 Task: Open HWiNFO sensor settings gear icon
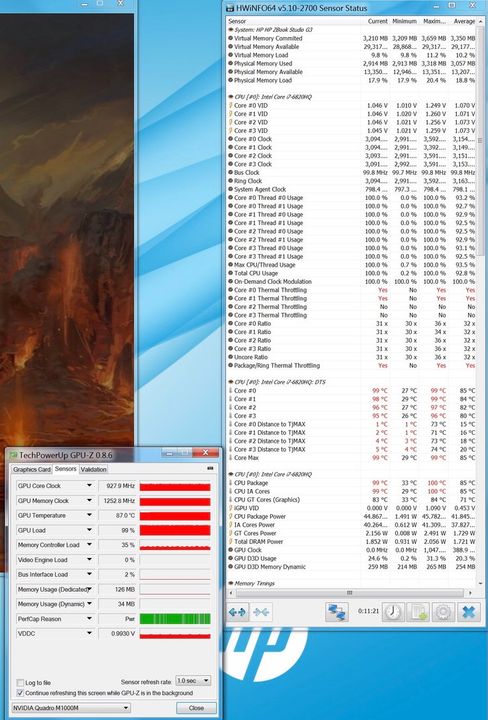pyautogui.click(x=443, y=612)
